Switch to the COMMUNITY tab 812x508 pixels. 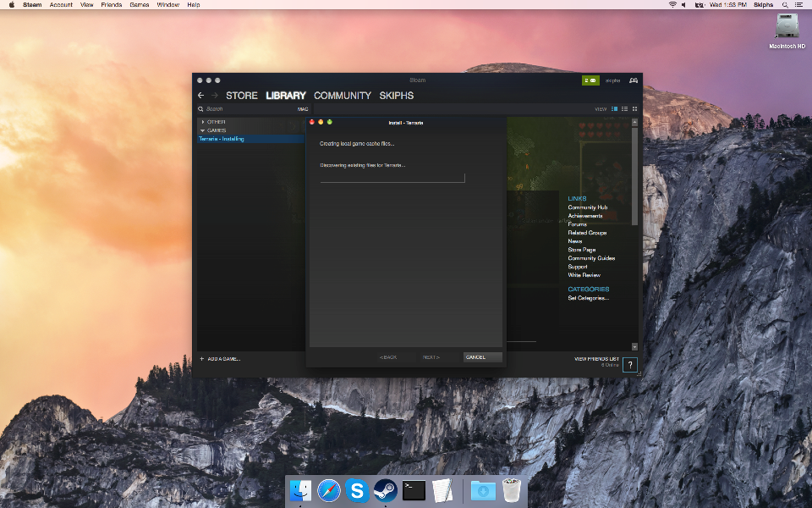coord(343,96)
